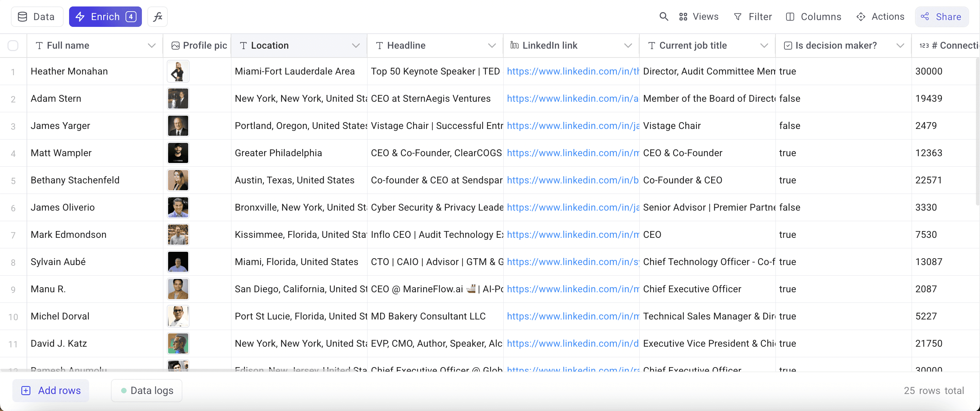Expand the Location column dropdown

[356, 45]
